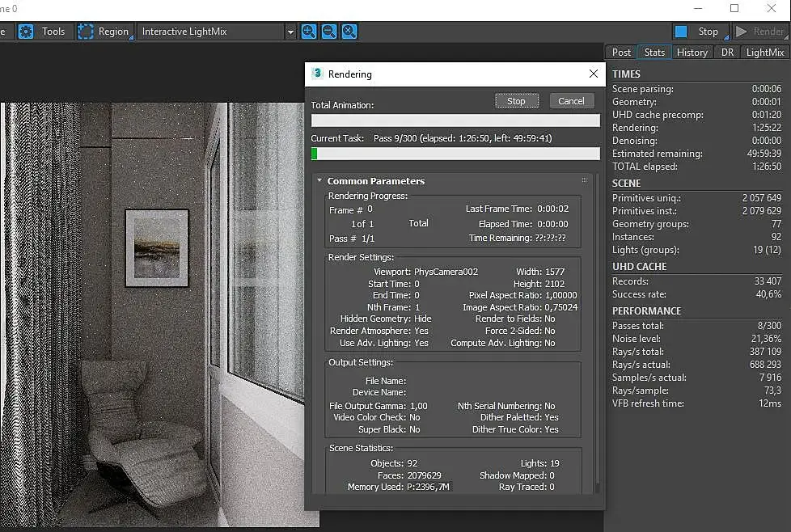The height and width of the screenshot is (532, 791).
Task: Collapse the Common Parameters rollout
Action: point(319,180)
